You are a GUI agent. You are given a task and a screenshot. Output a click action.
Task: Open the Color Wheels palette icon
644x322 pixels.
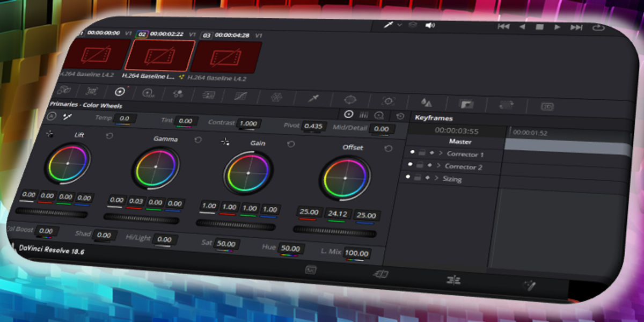[120, 92]
